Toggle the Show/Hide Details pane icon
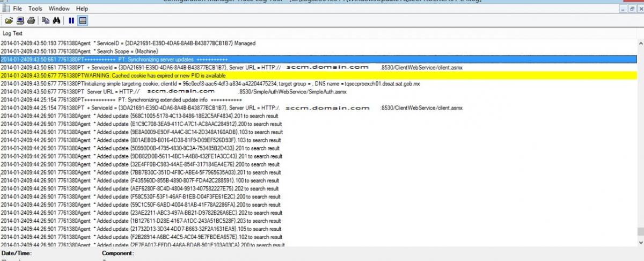Image resolution: width=644 pixels, height=261 pixels. [x=83, y=21]
